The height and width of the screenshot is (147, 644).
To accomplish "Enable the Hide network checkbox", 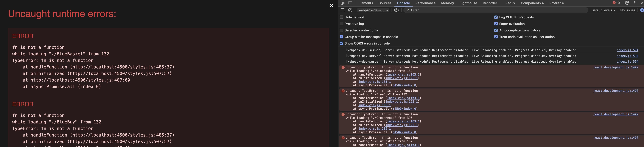I will [x=341, y=17].
